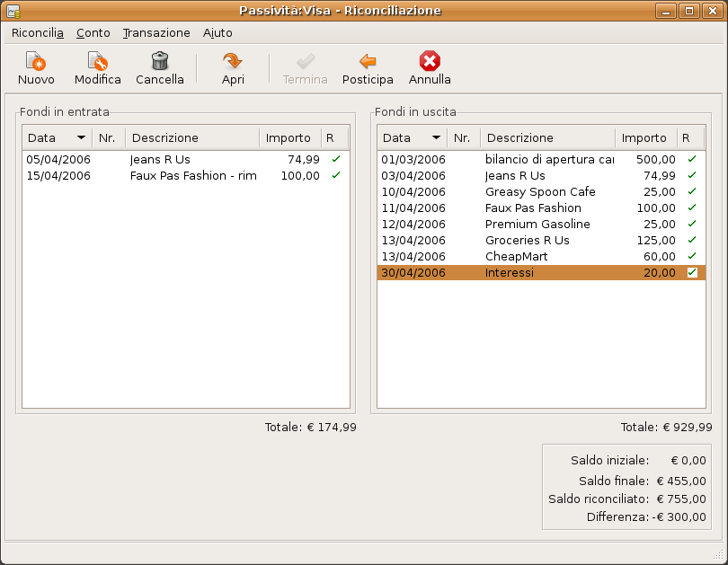Viewport: 728px width, 565px height.
Task: Select the Premium Gasoline transaction row
Action: point(537,224)
